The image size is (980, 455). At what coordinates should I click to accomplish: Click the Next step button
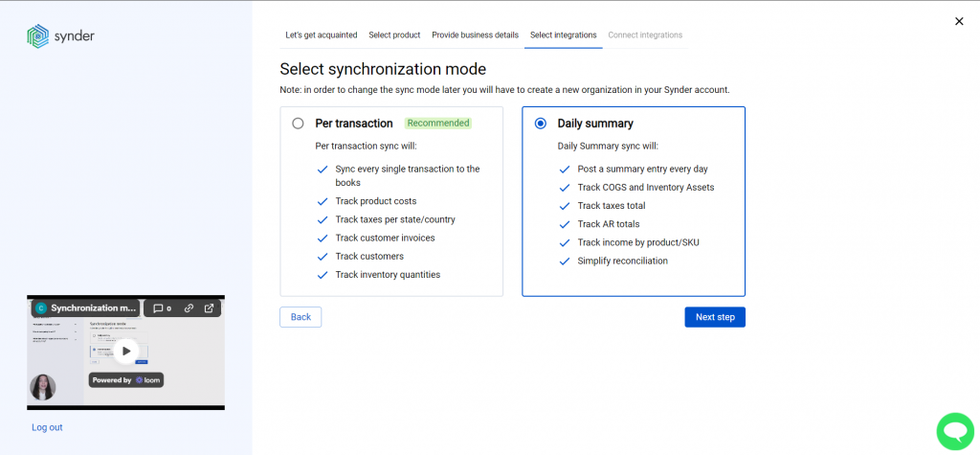pos(715,317)
